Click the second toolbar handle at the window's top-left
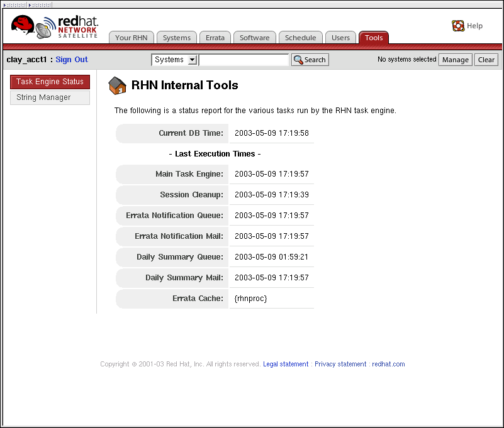504x428 pixels. coord(40,5)
